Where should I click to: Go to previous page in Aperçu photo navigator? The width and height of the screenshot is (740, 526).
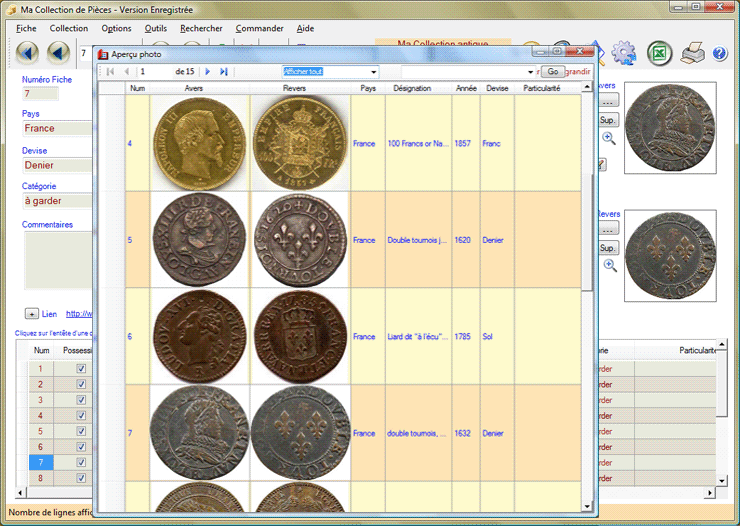126,72
